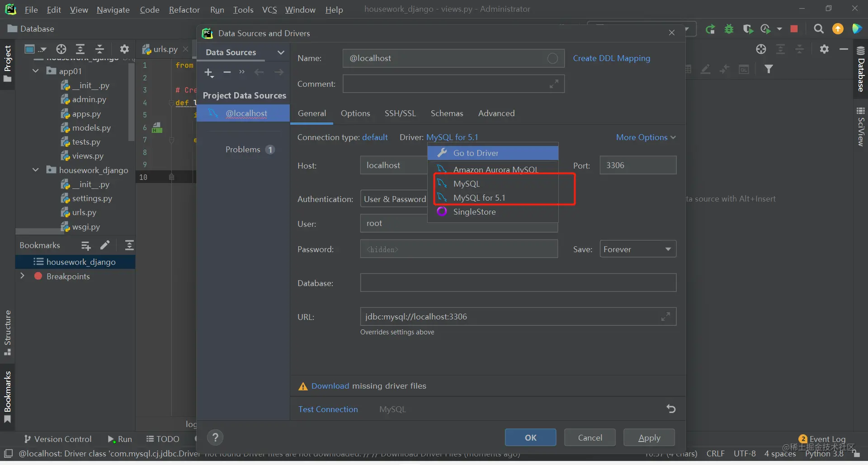Click the revert changes icon near Test Connection
The width and height of the screenshot is (868, 465).
[x=671, y=409]
